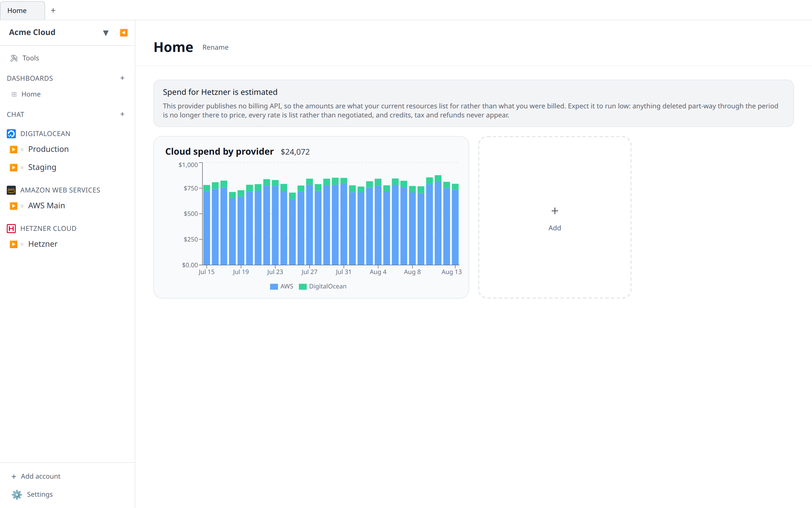
Task: Select the AWS Main account
Action: pos(47,206)
